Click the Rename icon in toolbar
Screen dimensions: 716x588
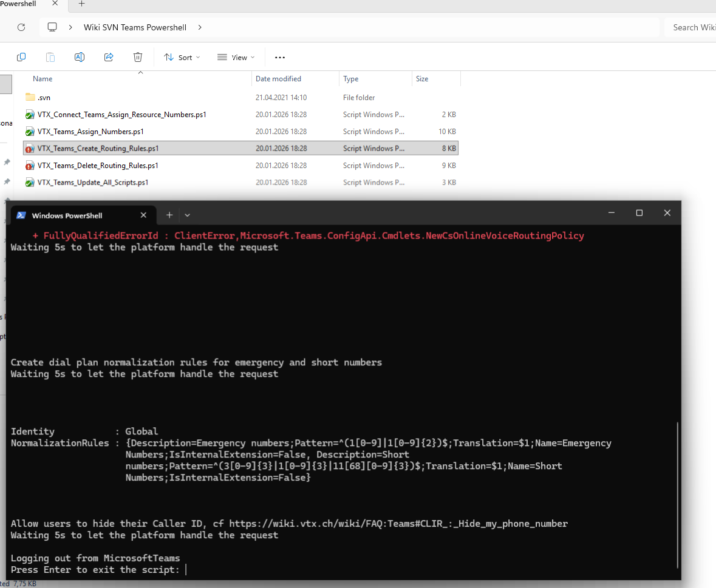[80, 57]
